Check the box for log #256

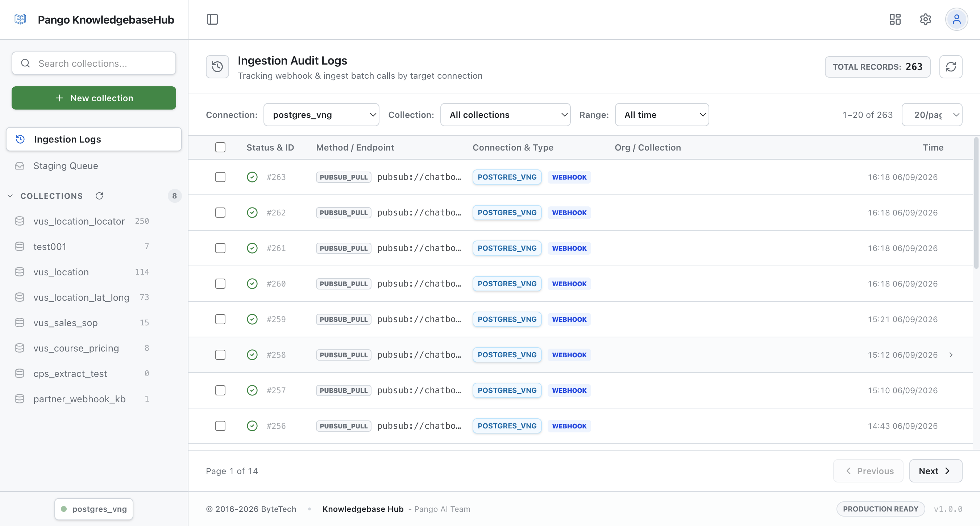point(220,426)
